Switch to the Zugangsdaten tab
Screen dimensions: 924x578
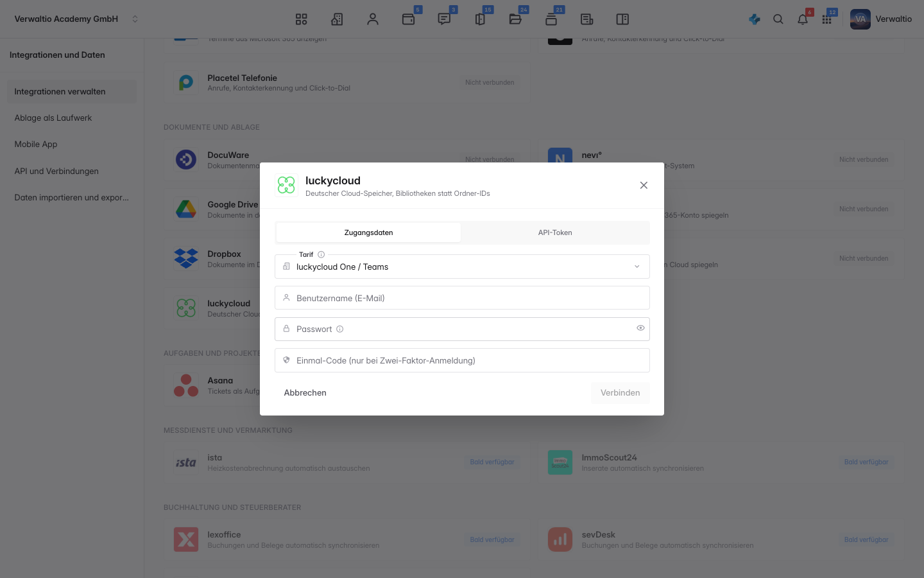click(368, 232)
